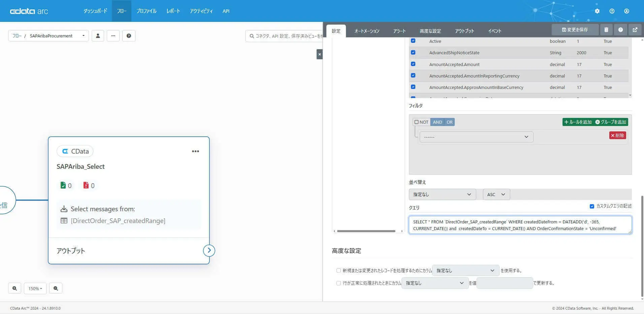Open the new-records column dropdown
Image resolution: width=644 pixels, height=314 pixels.
pyautogui.click(x=465, y=270)
